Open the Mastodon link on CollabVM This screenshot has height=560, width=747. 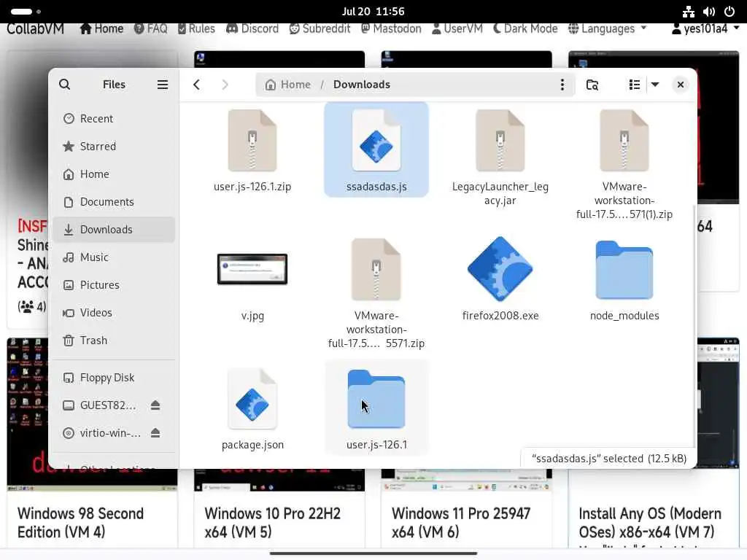[391, 28]
